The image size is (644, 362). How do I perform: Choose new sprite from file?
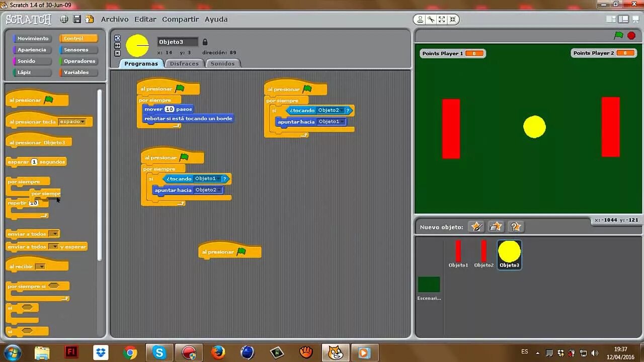pos(496,227)
